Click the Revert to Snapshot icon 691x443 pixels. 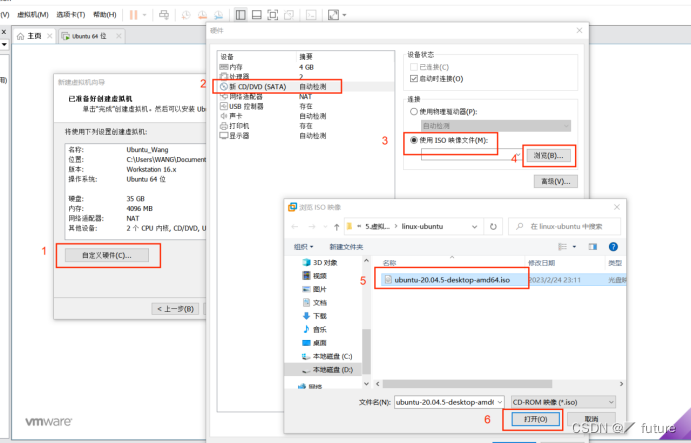tap(202, 15)
